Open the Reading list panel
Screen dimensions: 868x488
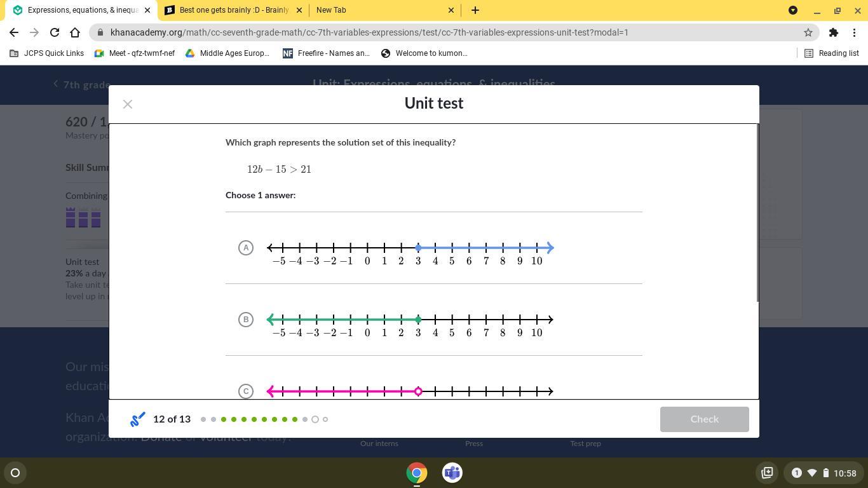[x=832, y=53]
